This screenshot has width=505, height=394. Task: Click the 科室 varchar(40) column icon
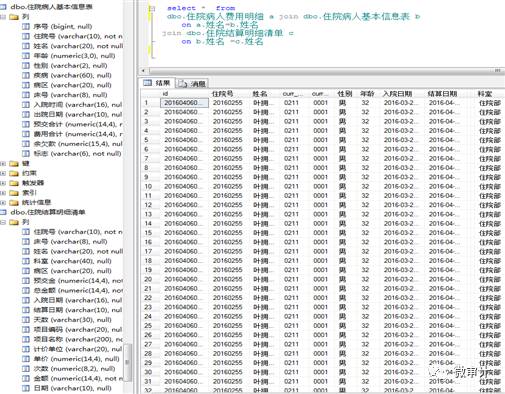click(x=26, y=261)
